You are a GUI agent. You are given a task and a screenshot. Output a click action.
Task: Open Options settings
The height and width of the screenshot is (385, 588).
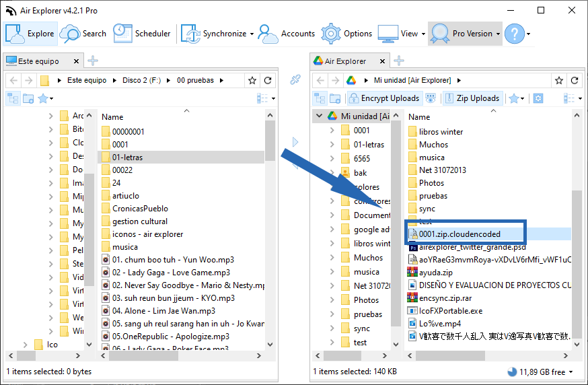pos(346,34)
